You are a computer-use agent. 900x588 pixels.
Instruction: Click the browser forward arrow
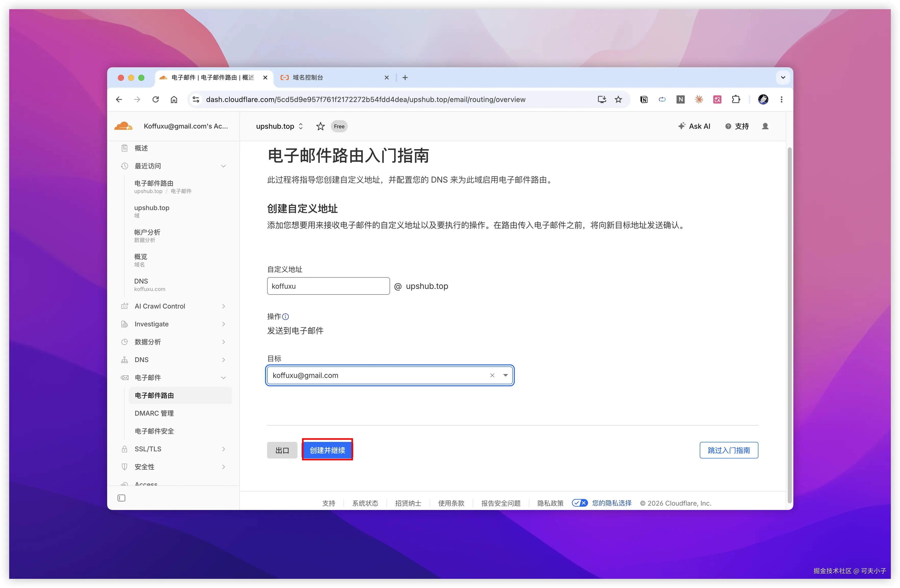[137, 99]
